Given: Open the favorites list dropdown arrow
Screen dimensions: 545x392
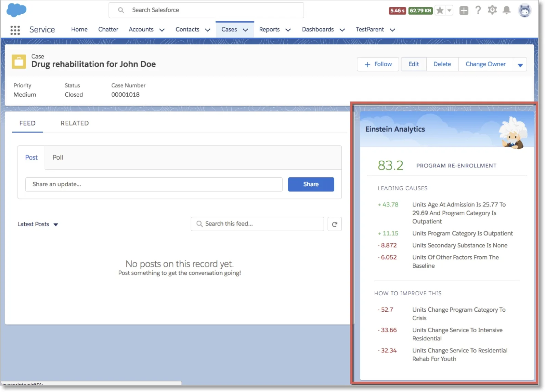Looking at the screenshot, I should tap(449, 11).
